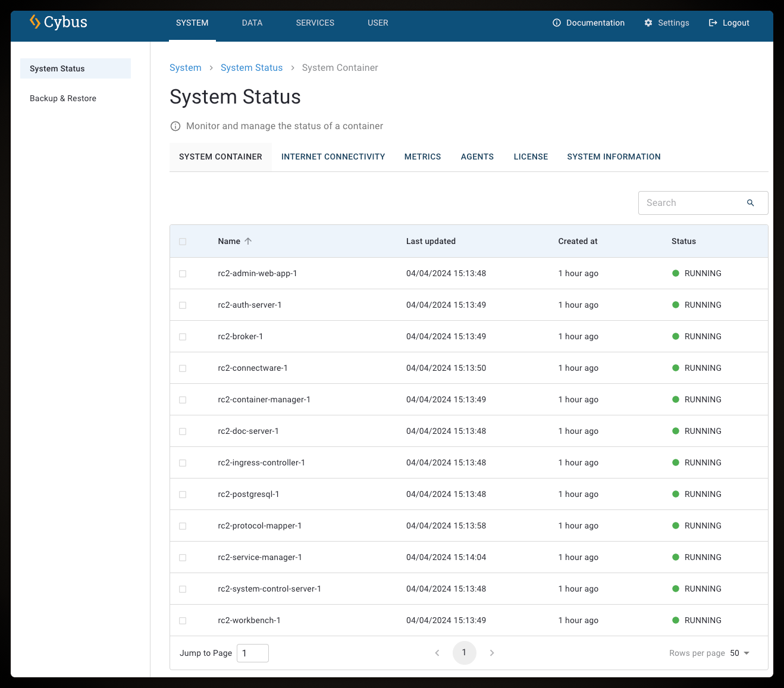Viewport: 784px width, 688px height.
Task: Click the Logout icon
Action: pyautogui.click(x=713, y=23)
